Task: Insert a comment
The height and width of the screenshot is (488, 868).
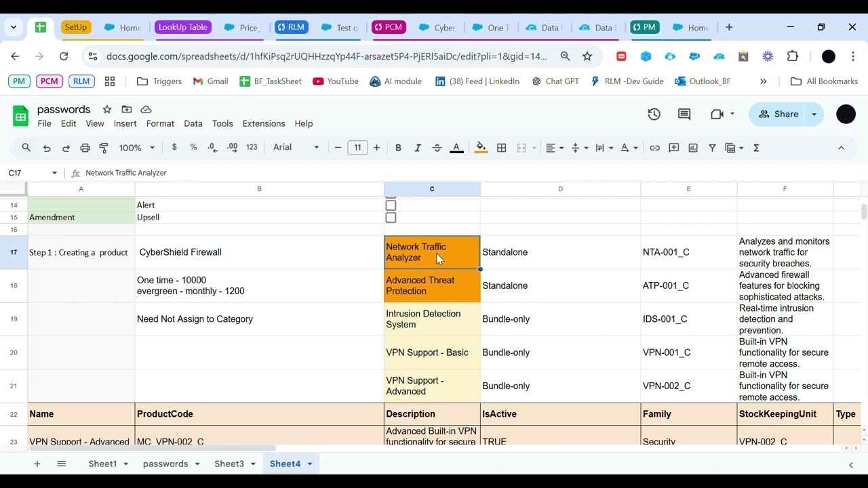Action: tap(674, 148)
